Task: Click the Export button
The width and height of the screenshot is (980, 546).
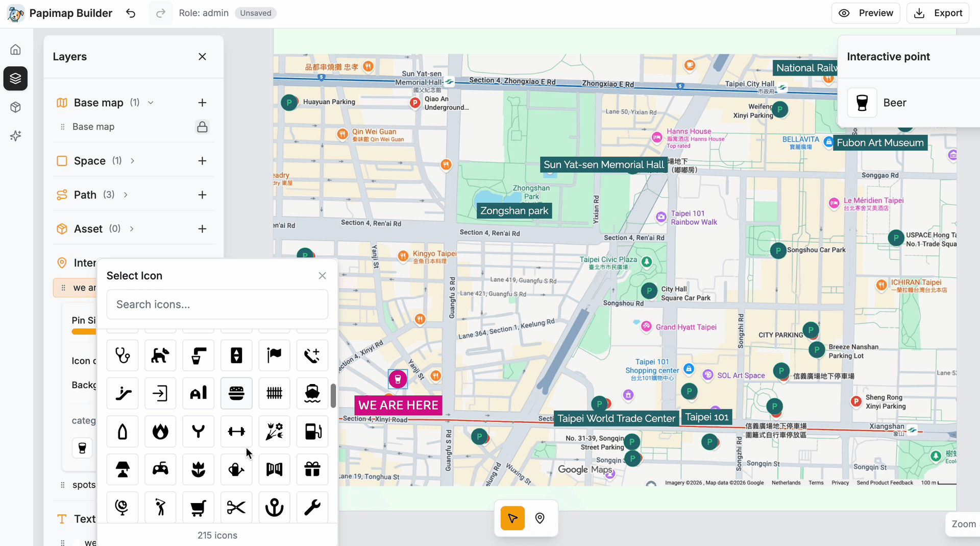Action: tap(938, 13)
